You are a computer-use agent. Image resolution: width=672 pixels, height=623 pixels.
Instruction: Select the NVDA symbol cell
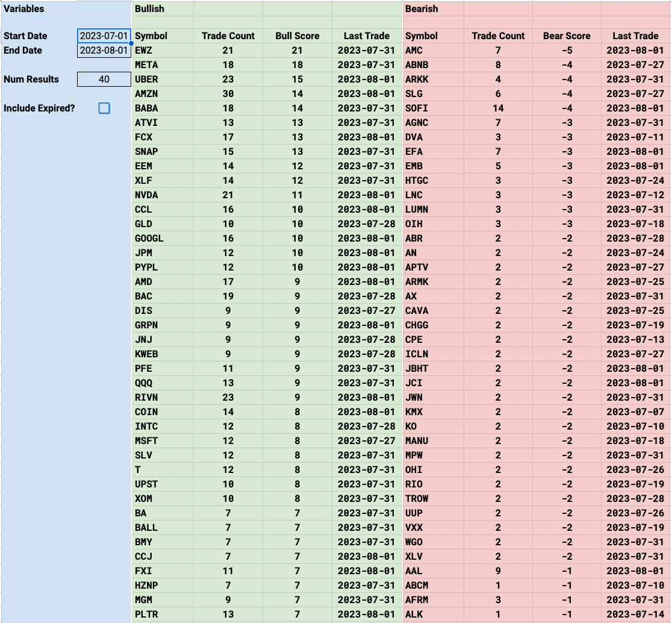163,195
